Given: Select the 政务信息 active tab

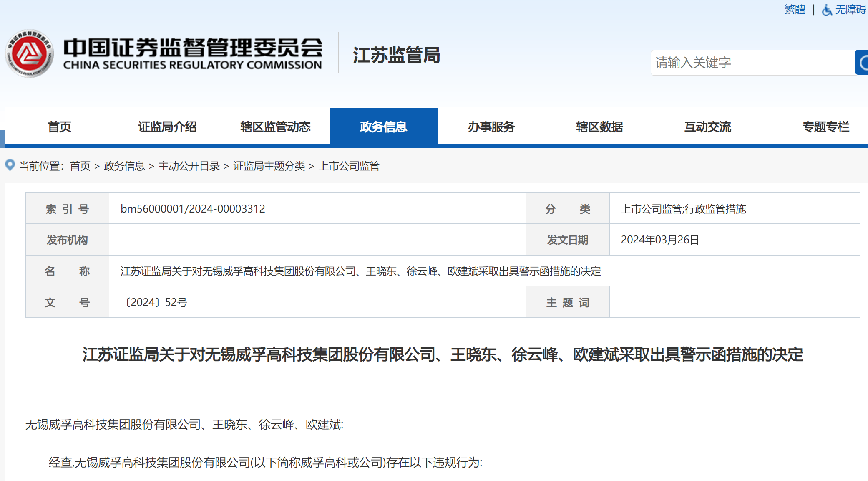Looking at the screenshot, I should pos(383,127).
